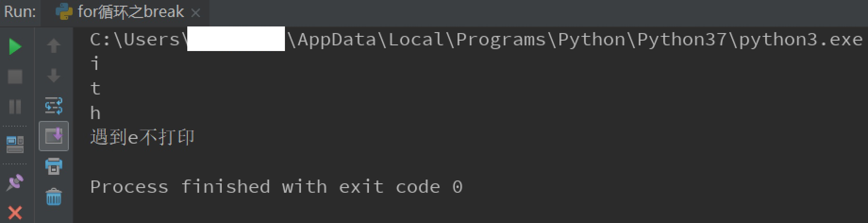
Task: Click the output line showing "h"
Action: (x=95, y=113)
